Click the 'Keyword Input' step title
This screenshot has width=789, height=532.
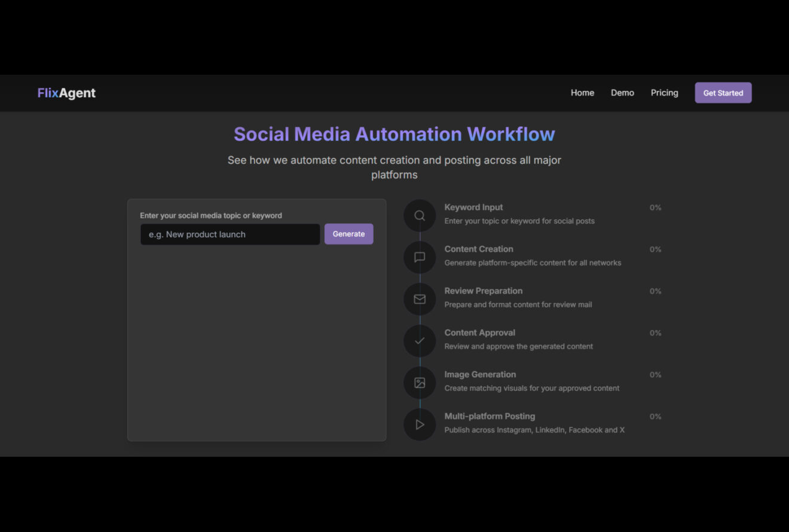[x=473, y=207]
